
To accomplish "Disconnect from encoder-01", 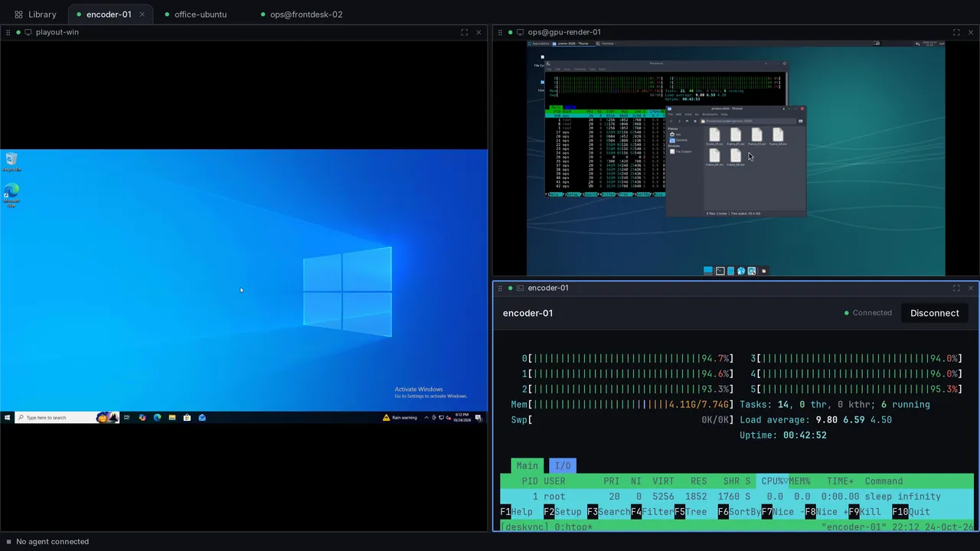I will (934, 313).
